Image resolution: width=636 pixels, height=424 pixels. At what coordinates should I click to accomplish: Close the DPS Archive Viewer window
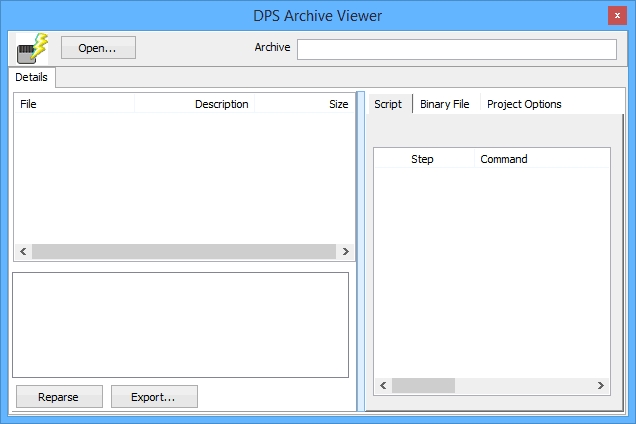pyautogui.click(x=618, y=15)
